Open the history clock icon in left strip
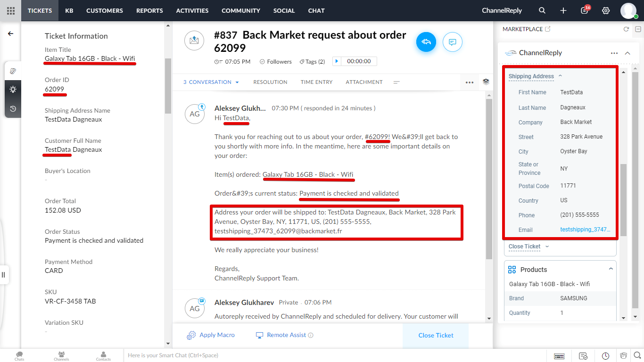The image size is (644, 362). [x=13, y=109]
